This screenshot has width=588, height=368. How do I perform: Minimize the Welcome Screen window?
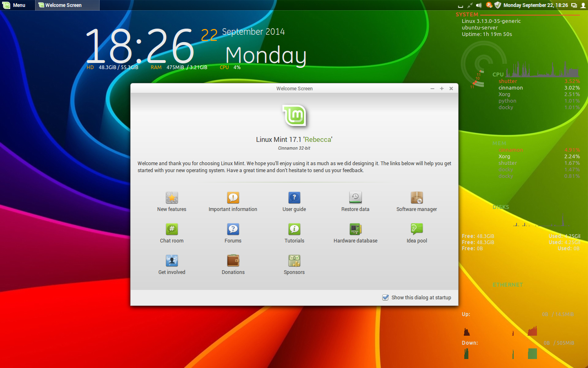(x=432, y=88)
